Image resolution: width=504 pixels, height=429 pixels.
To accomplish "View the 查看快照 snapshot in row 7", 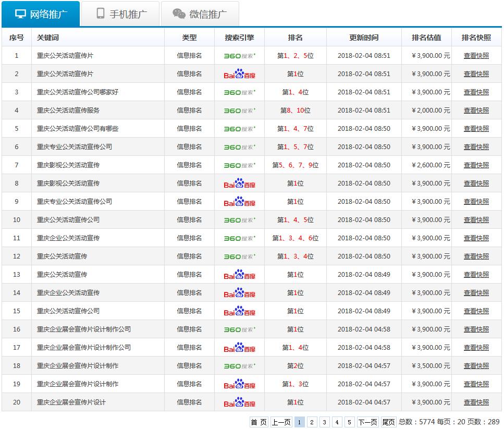I will coord(476,165).
